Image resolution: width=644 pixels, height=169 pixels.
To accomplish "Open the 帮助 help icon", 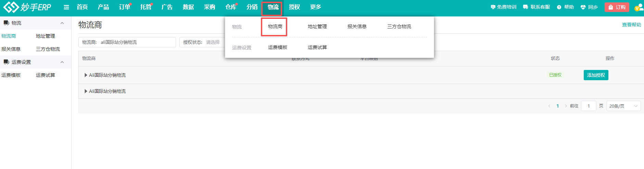I will (559, 7).
